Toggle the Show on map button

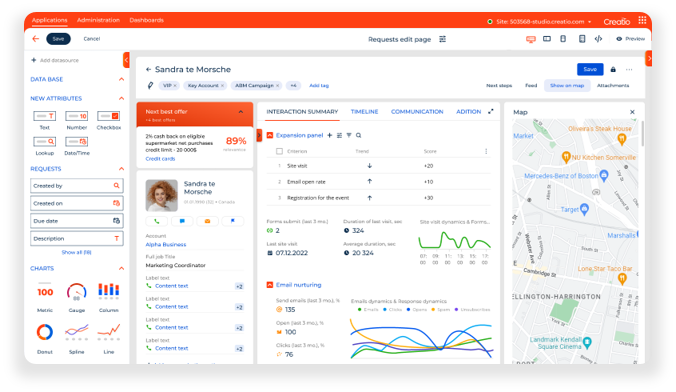tap(567, 85)
